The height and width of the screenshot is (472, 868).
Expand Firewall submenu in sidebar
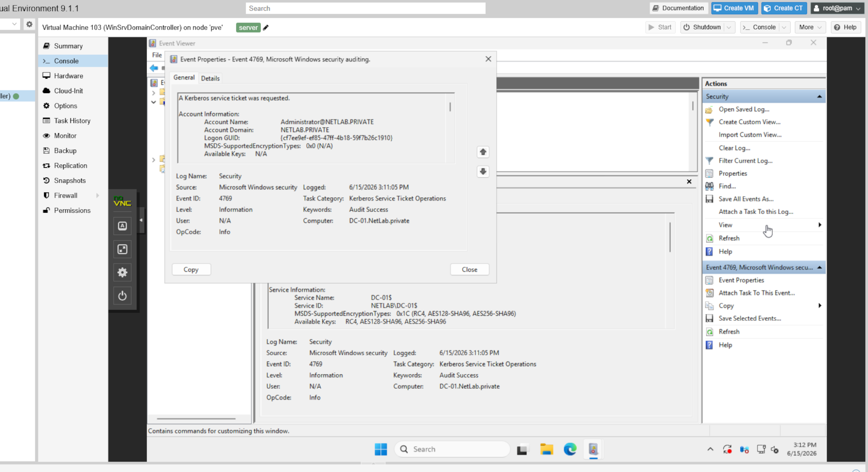click(x=98, y=195)
